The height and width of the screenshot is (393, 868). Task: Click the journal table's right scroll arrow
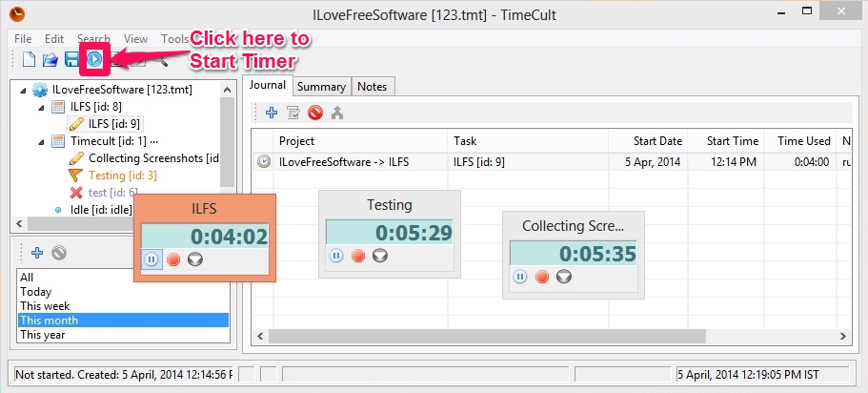point(842,336)
